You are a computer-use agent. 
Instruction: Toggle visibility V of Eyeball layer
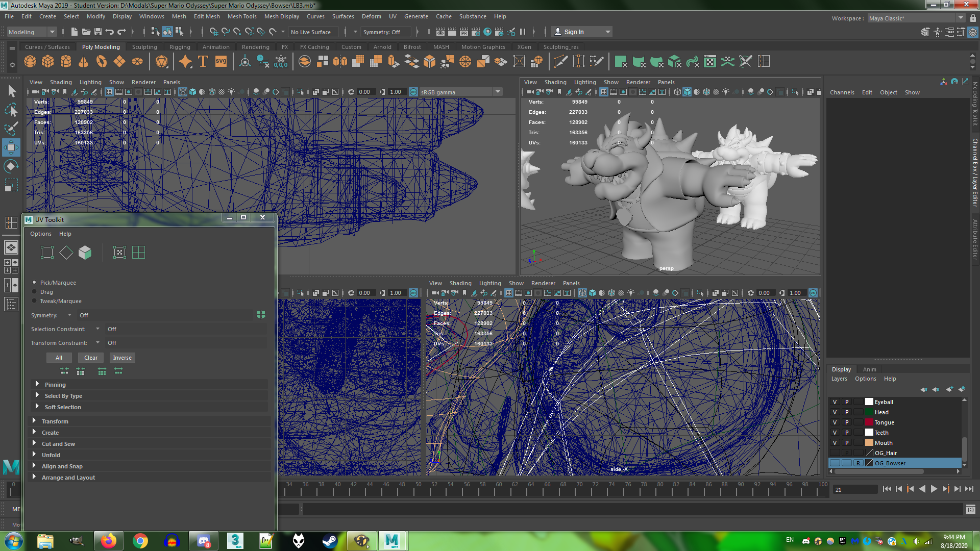pos(835,402)
